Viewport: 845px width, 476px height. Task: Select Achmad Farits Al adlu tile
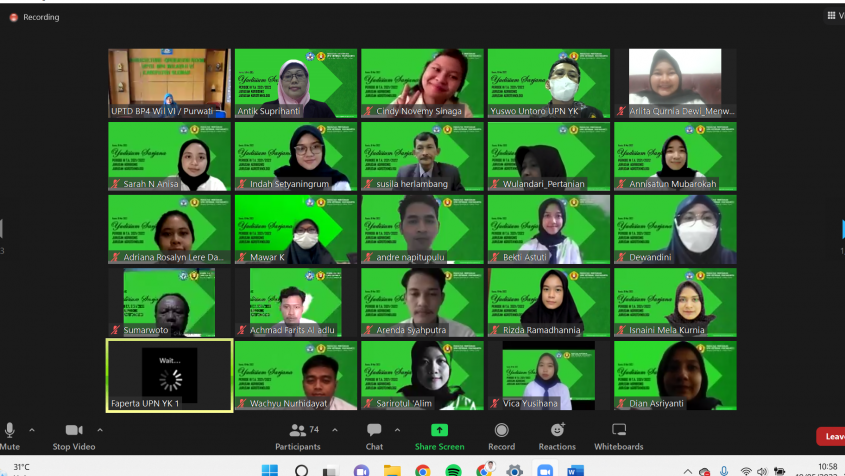296,302
